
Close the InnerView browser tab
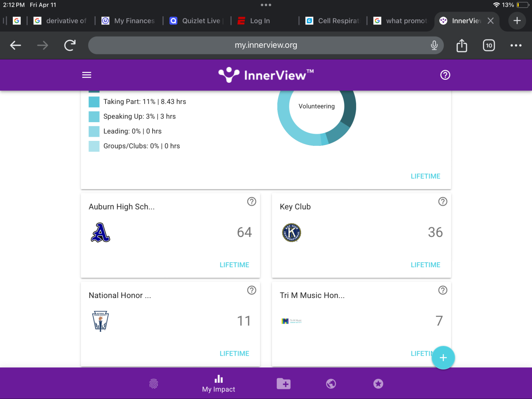491,21
